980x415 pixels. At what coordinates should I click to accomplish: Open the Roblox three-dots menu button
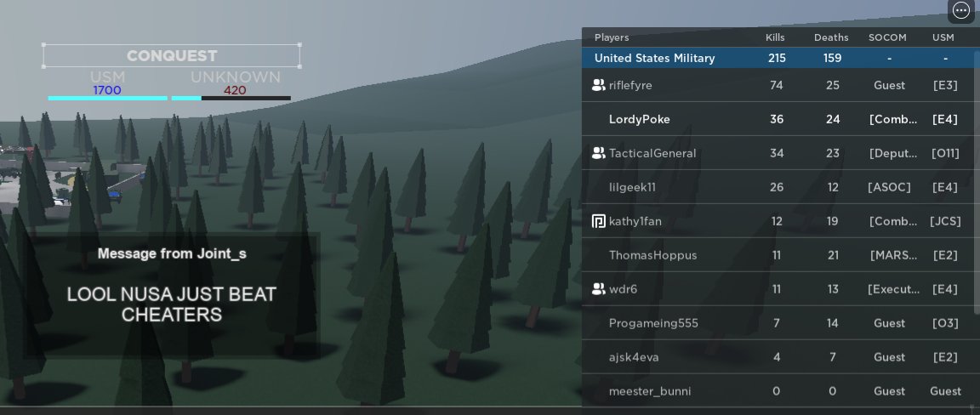click(x=960, y=10)
